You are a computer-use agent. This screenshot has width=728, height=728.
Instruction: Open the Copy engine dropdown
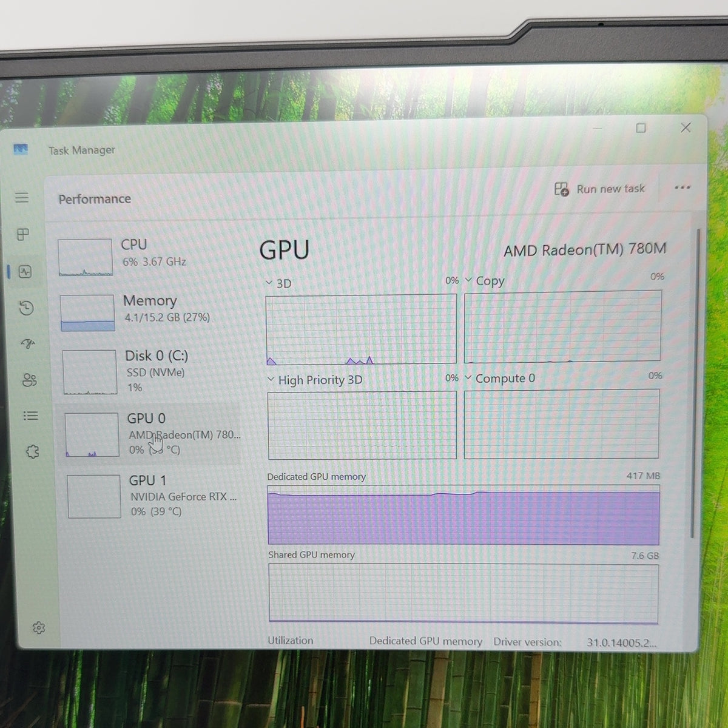(x=485, y=281)
